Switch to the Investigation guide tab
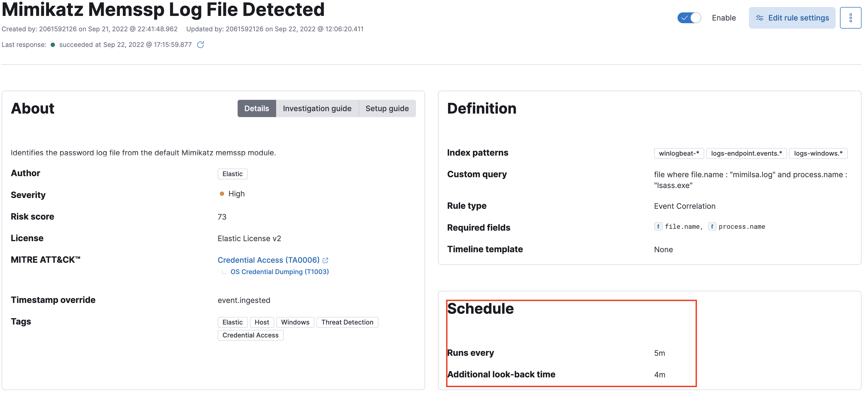The width and height of the screenshot is (868, 396). coord(317,108)
